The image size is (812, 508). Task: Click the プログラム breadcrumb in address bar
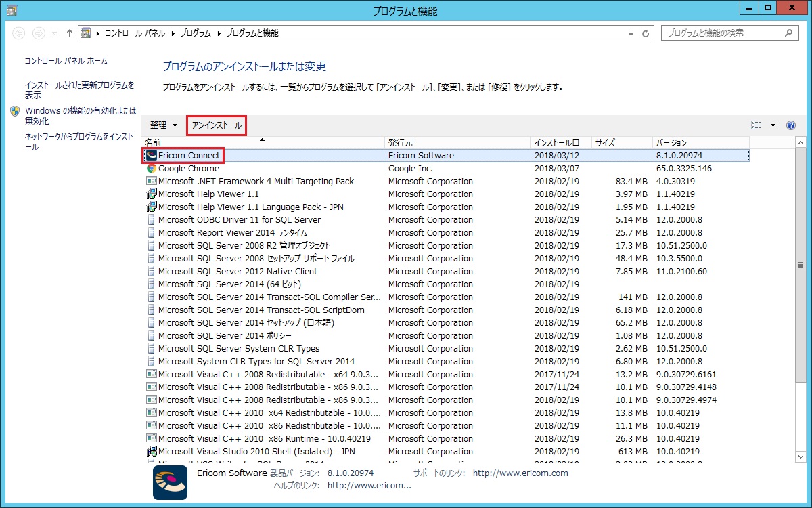point(196,33)
